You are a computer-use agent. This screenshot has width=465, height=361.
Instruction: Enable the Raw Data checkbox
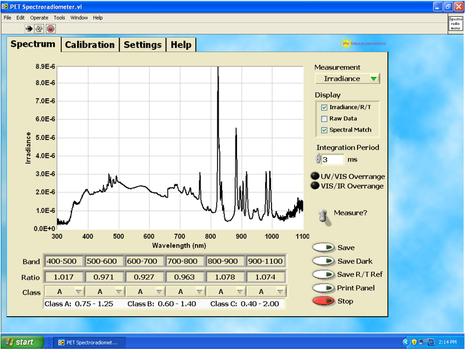[324, 119]
